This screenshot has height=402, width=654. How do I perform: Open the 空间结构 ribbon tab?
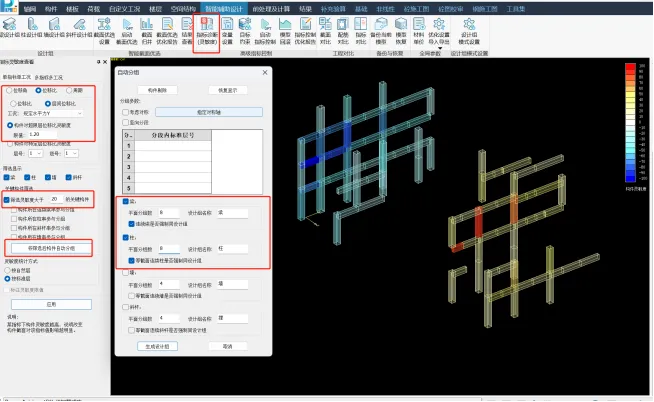pyautogui.click(x=181, y=5)
